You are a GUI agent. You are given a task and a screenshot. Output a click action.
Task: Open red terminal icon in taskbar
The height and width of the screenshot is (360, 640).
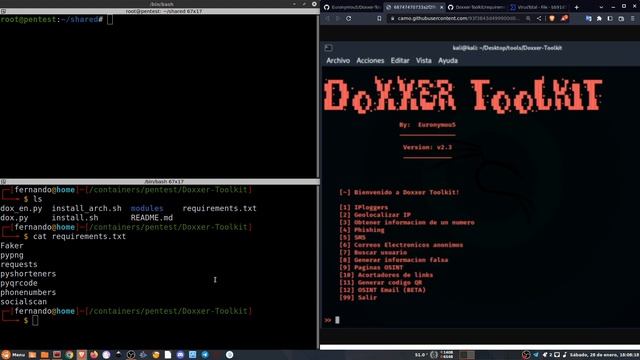57,355
